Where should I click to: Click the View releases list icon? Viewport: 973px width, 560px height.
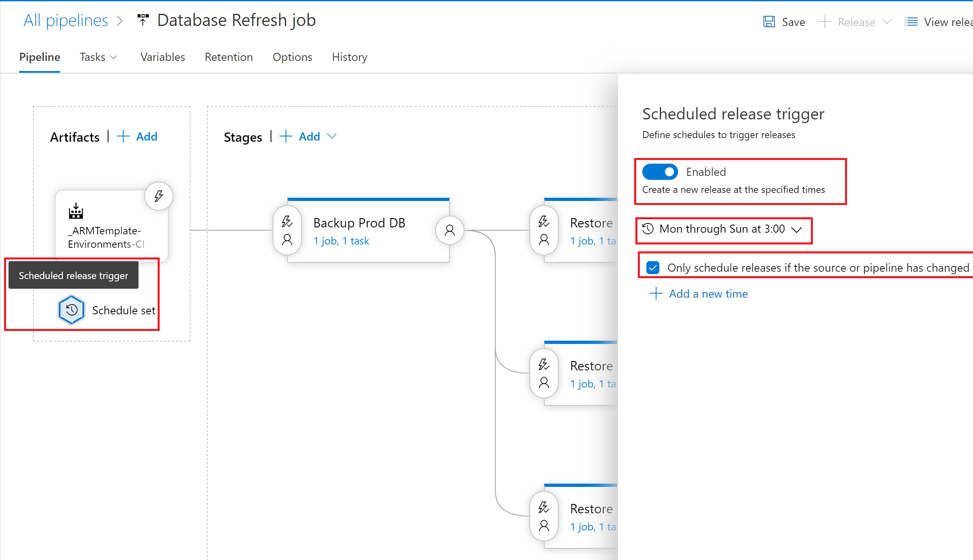click(911, 22)
